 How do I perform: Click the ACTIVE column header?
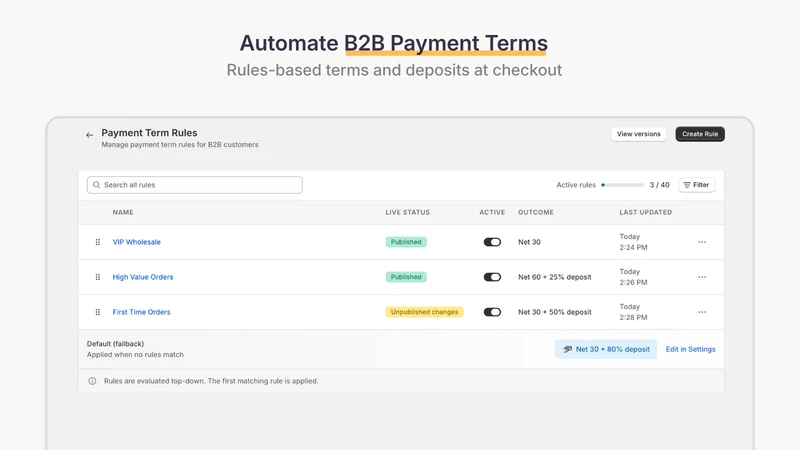pos(492,212)
